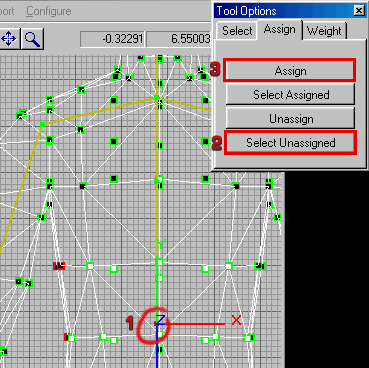Click the 6.55003 coordinate field
Image resolution: width=369 pixels, height=368 pixels.
179,39
